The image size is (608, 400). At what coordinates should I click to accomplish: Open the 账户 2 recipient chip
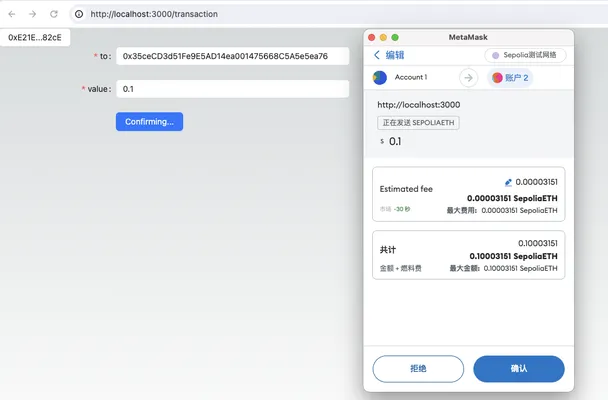[x=510, y=78]
